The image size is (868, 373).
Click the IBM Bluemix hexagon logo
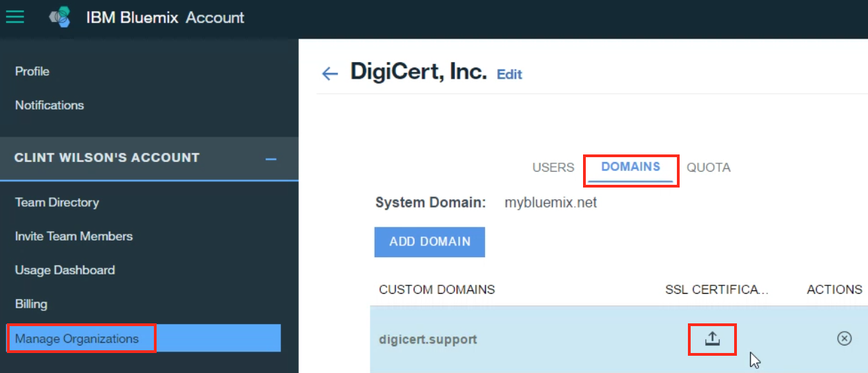(60, 17)
